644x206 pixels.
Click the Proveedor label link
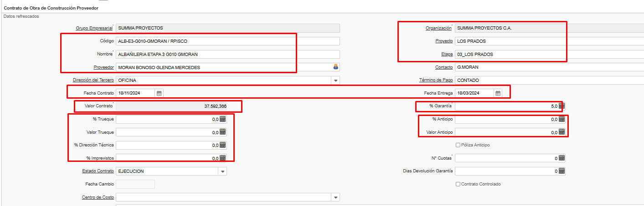pyautogui.click(x=103, y=67)
